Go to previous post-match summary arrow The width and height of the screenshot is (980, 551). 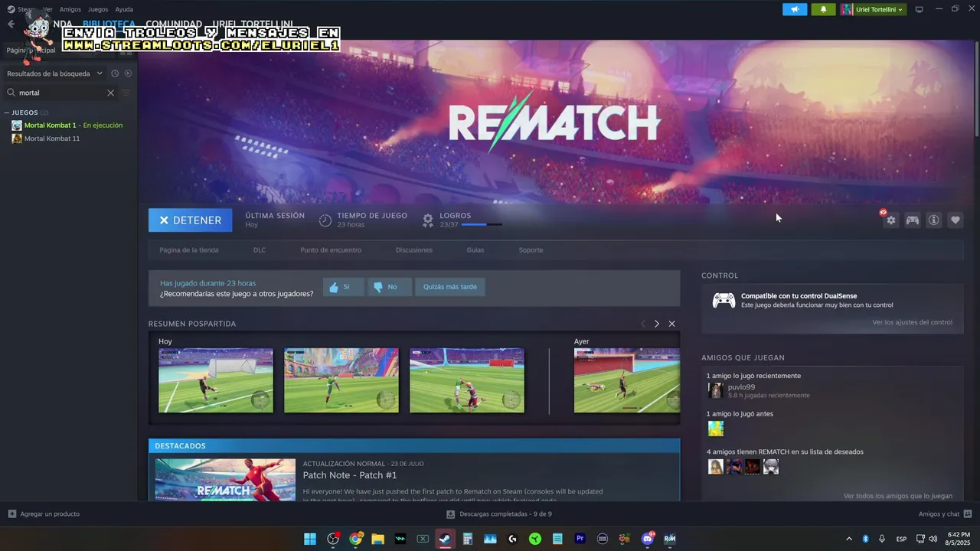pyautogui.click(x=642, y=324)
